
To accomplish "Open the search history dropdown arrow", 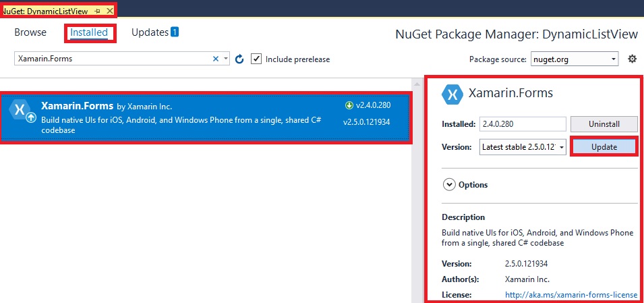I will click(x=226, y=59).
